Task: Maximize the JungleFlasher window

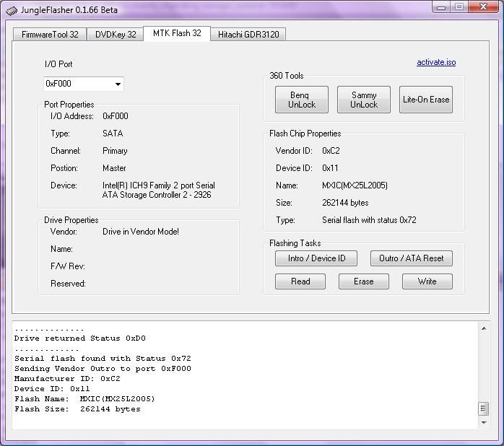Action: coord(459,8)
